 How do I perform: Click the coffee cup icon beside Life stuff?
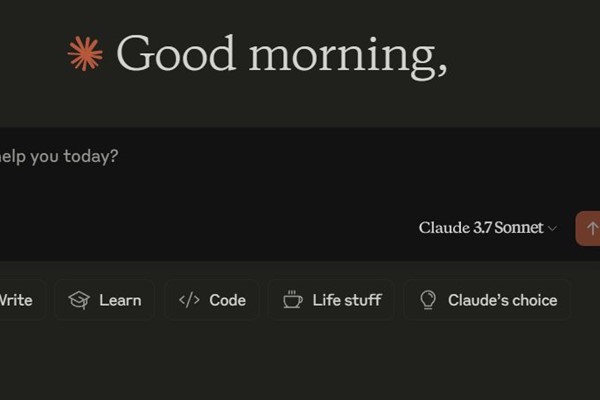(x=293, y=299)
